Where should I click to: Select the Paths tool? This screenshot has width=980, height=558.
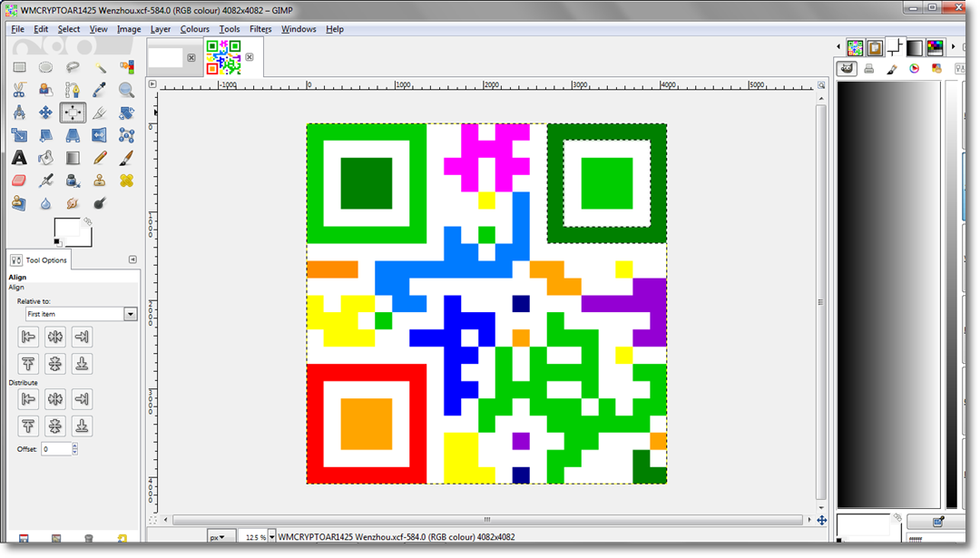73,90
